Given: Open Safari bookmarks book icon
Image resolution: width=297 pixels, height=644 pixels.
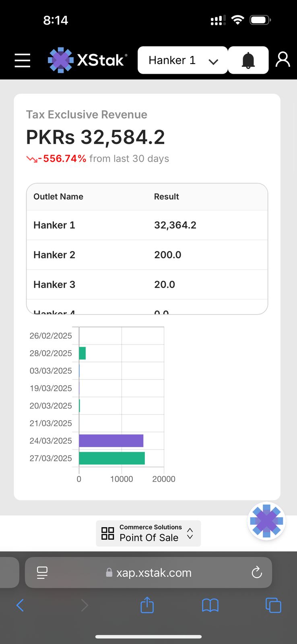Looking at the screenshot, I should pyautogui.click(x=210, y=605).
